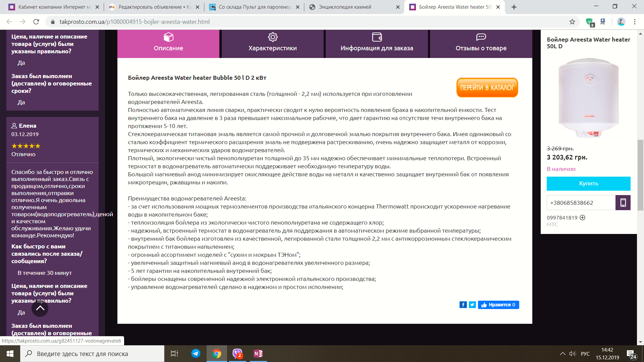The image size is (644, 362).
Task: Open Telegram from taskbar
Action: [196, 354]
